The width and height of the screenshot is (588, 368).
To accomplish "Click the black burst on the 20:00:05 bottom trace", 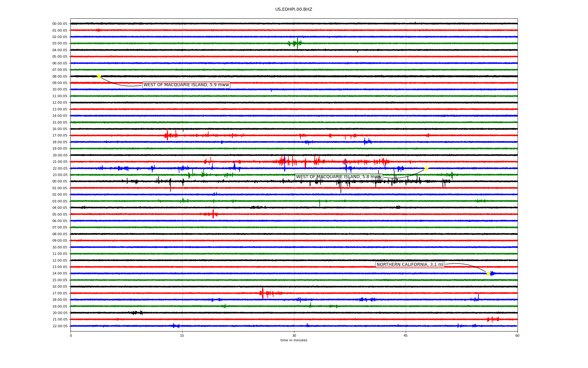I will pos(136,313).
